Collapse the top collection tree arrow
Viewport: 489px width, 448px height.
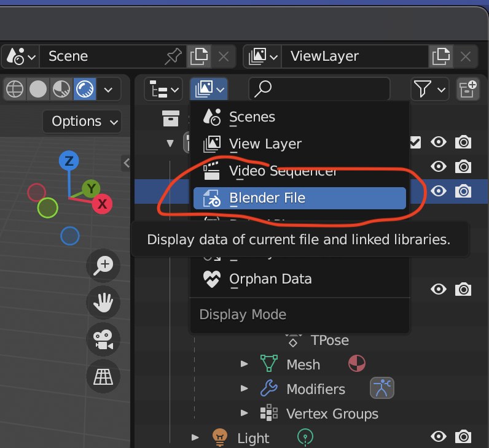170,144
